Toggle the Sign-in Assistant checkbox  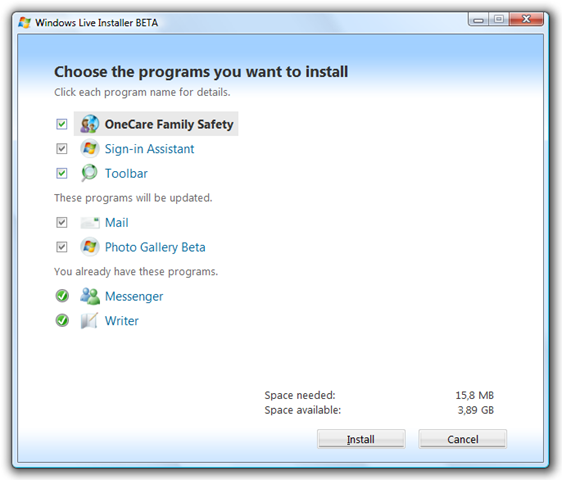62,148
